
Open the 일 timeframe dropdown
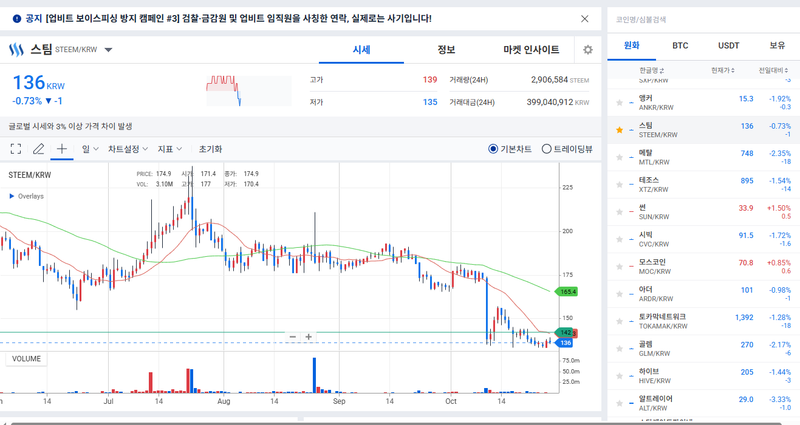[x=90, y=149]
